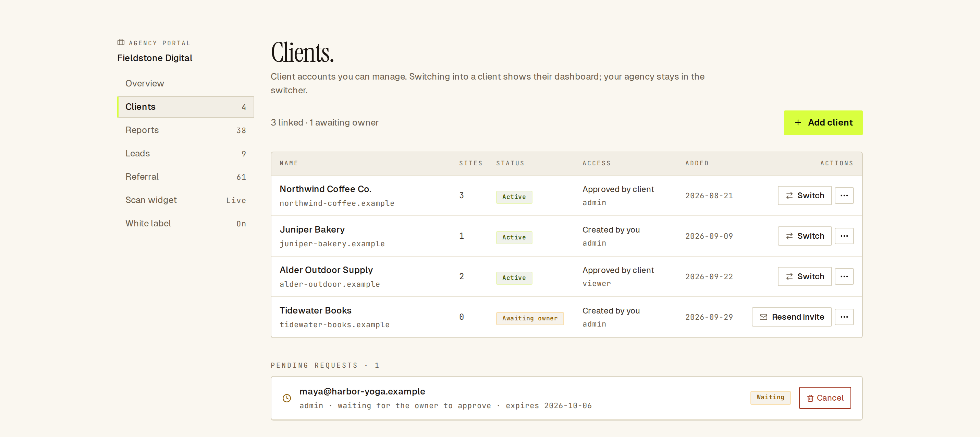Open more options for Juniper Bakery
This screenshot has height=437, width=980.
[844, 236]
